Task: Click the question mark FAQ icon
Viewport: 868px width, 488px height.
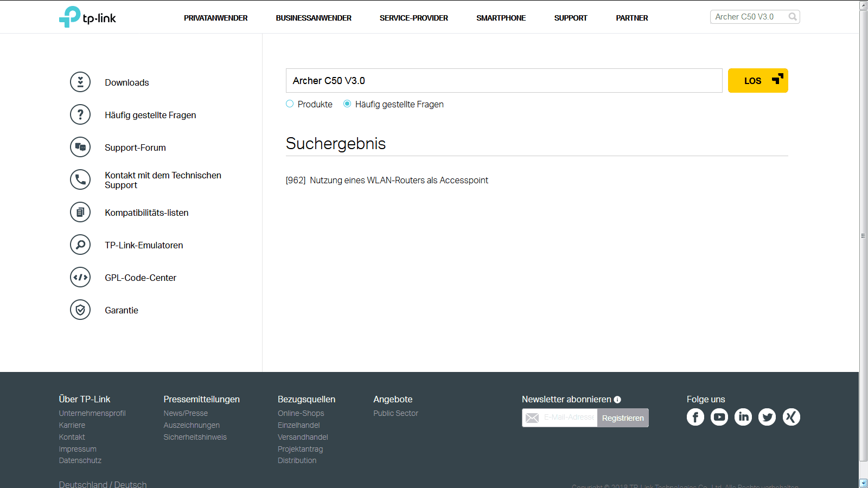Action: (80, 114)
